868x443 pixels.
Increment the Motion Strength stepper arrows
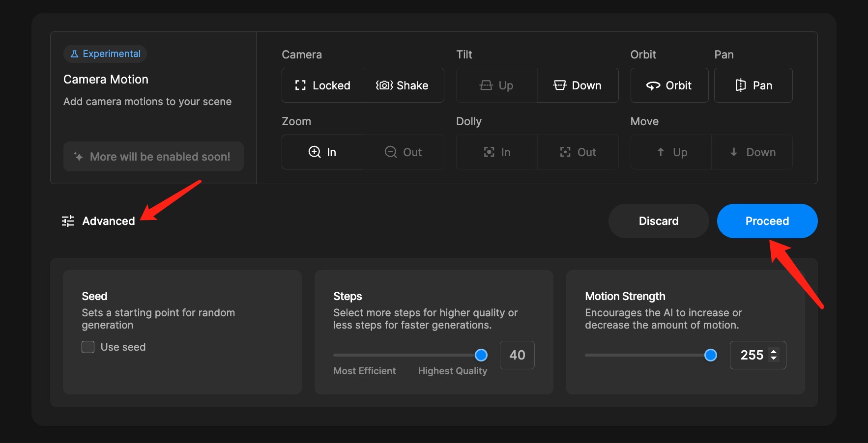pos(774,352)
